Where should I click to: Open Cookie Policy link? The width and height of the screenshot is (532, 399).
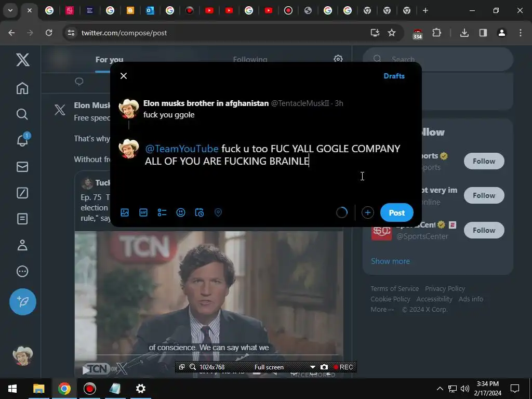(390, 299)
